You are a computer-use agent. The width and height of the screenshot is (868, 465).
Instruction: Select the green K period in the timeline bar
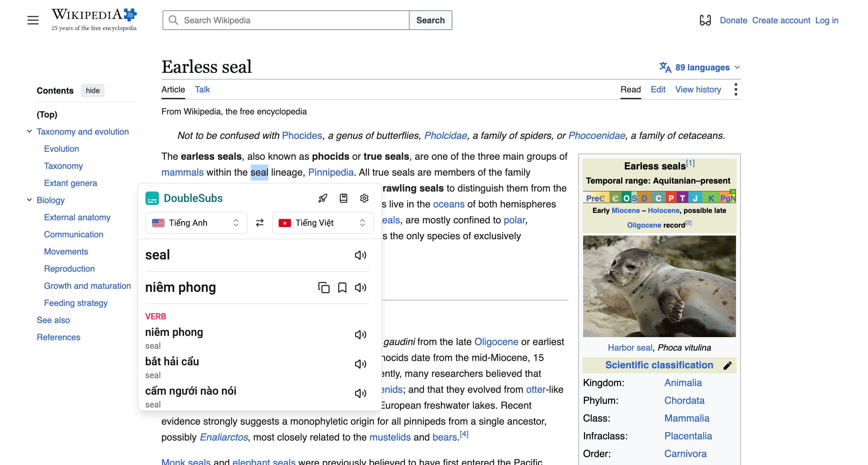point(711,198)
